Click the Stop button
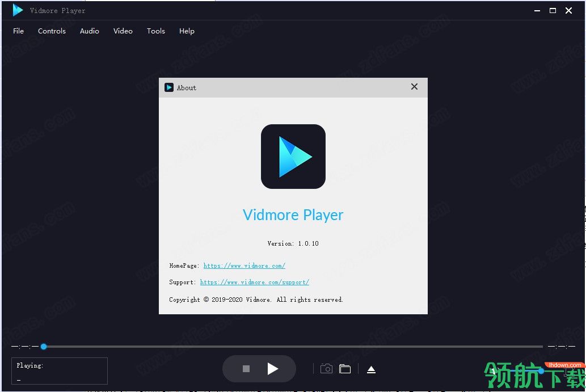The height and width of the screenshot is (392, 586). (x=246, y=369)
